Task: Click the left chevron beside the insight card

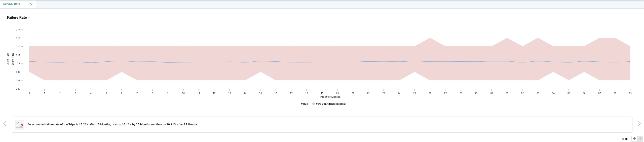Action: (5, 124)
